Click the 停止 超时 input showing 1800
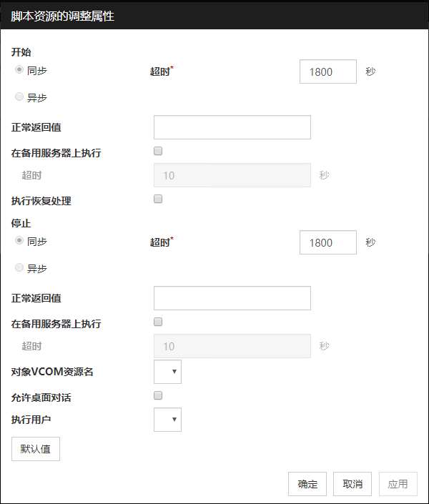 coord(327,242)
